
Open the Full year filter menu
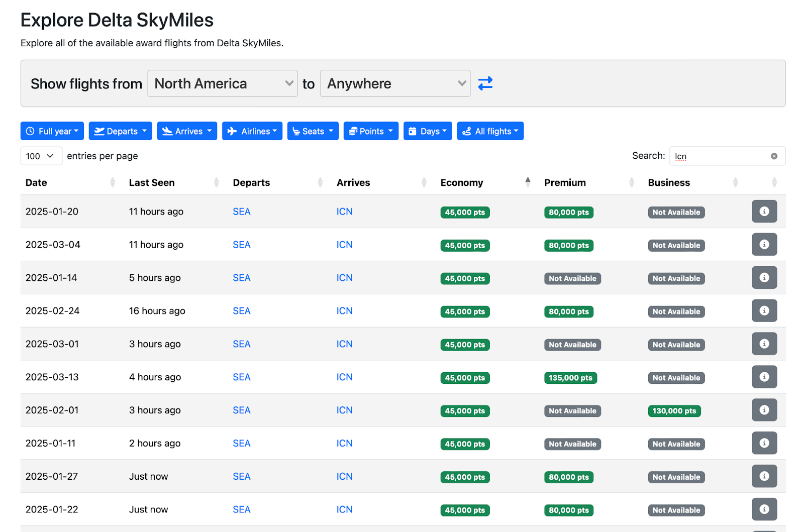coord(52,131)
